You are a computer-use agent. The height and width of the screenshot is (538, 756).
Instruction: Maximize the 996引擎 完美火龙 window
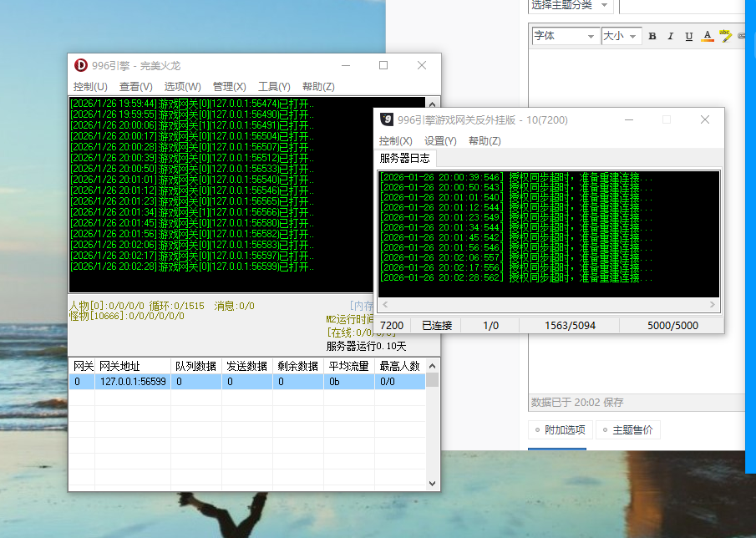(x=383, y=65)
